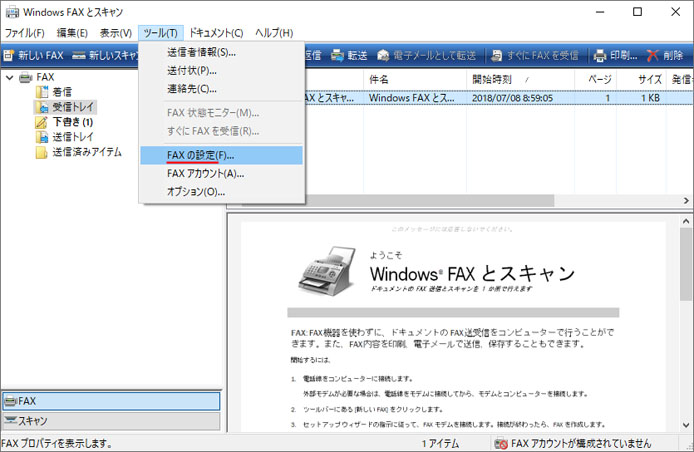Click the New Scan (新しいスキャン) toolbar icon

79,55
